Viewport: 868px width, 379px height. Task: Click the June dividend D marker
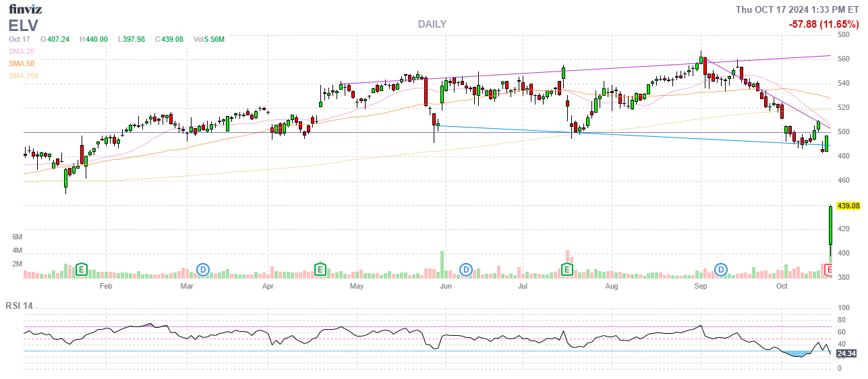465,270
